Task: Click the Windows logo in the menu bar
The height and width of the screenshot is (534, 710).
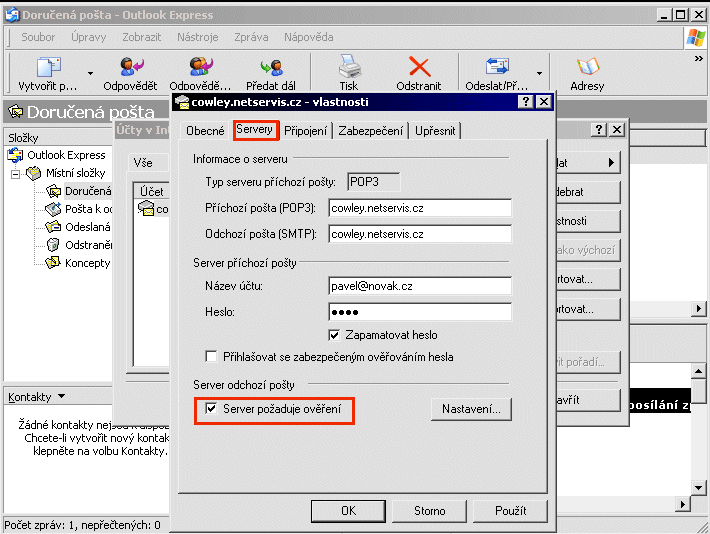Action: point(696,37)
